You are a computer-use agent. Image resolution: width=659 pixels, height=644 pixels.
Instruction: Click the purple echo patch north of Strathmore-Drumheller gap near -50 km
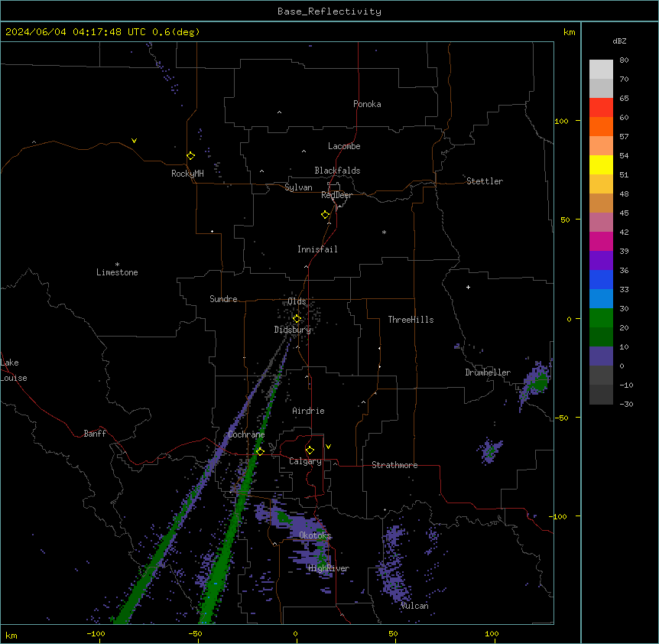[489, 450]
